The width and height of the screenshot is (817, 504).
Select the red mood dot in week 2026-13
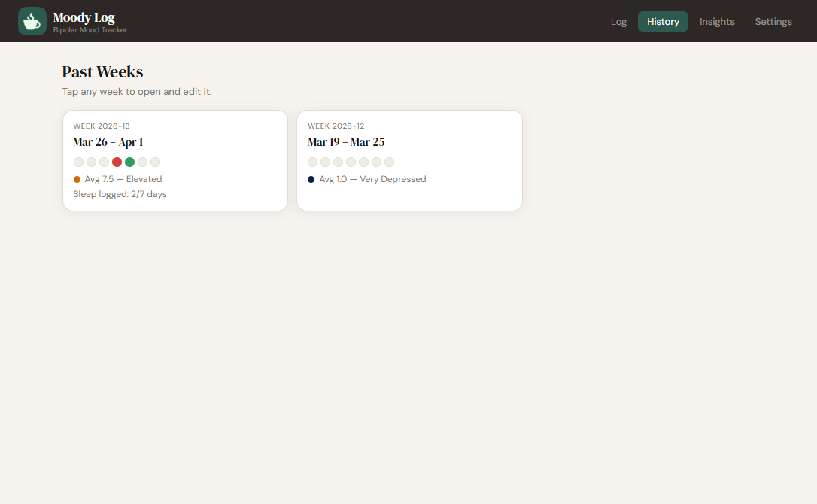tap(117, 162)
